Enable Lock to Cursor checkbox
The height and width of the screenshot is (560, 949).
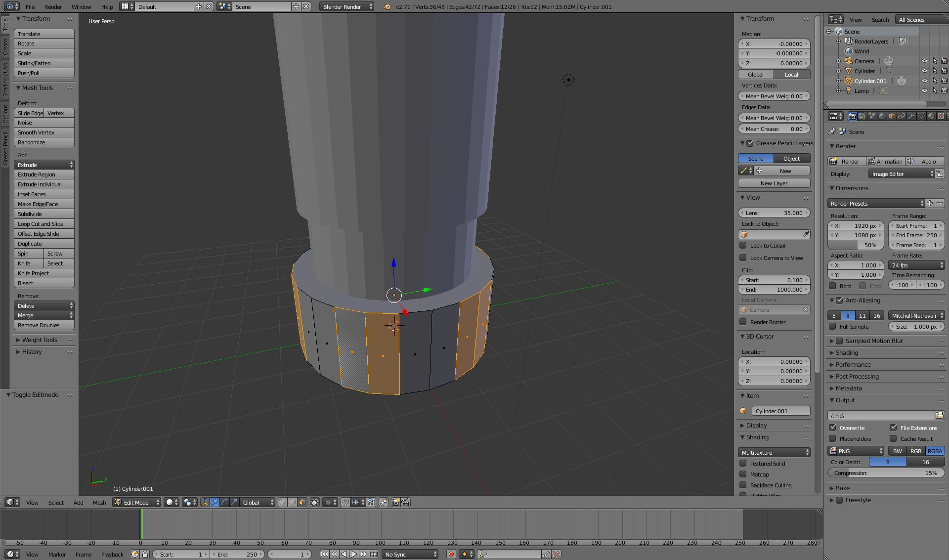tap(743, 245)
